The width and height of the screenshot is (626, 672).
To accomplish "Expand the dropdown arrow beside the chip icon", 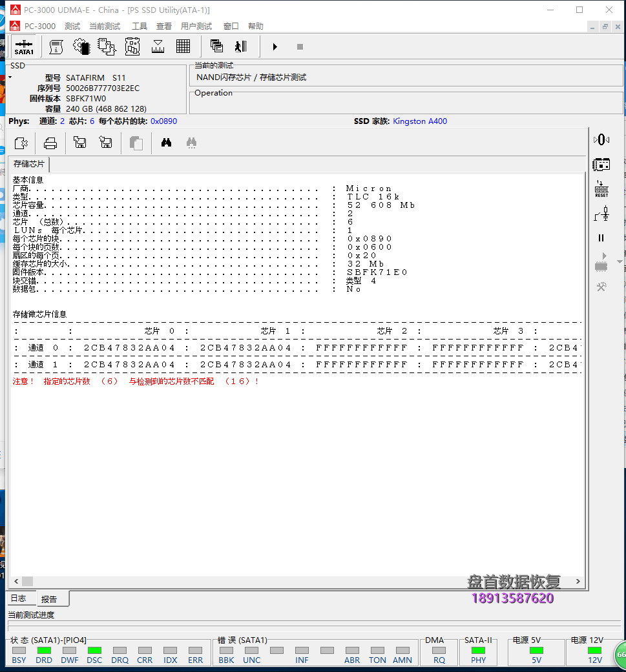I will (620, 262).
